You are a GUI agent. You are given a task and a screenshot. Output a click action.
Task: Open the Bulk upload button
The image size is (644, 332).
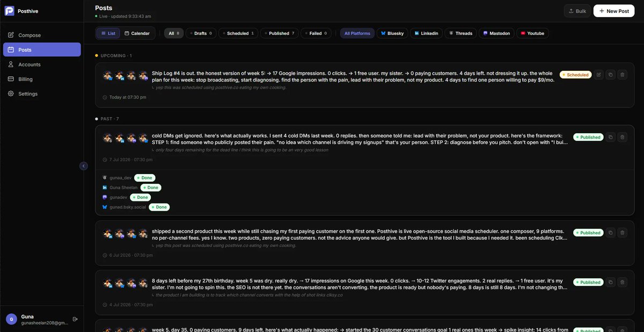[x=577, y=11]
